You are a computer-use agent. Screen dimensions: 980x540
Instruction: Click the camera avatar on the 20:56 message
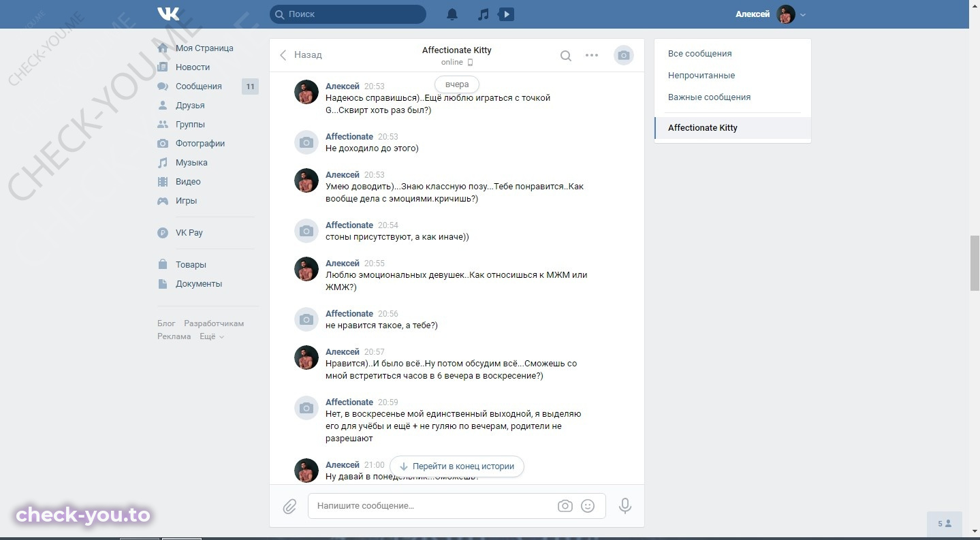[x=306, y=319]
